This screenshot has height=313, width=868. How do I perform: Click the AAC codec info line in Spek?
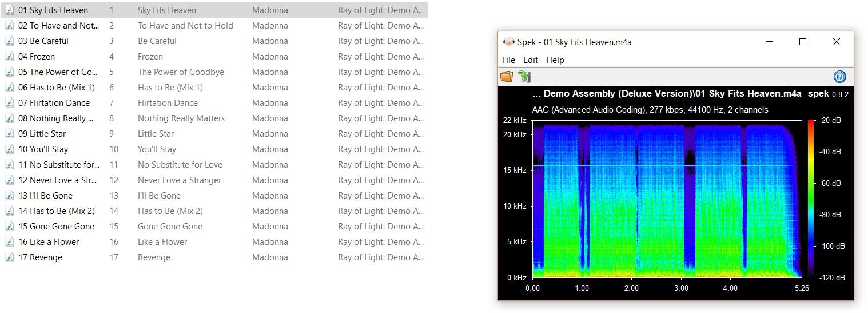click(x=650, y=110)
